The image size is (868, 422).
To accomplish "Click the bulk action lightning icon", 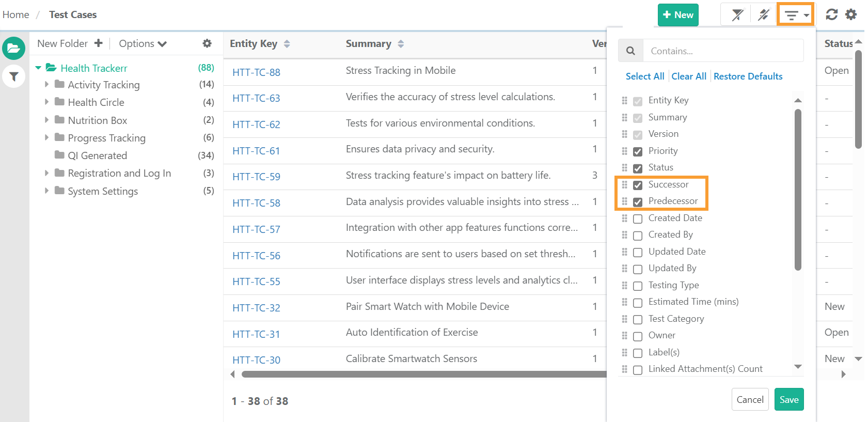I will click(x=763, y=14).
